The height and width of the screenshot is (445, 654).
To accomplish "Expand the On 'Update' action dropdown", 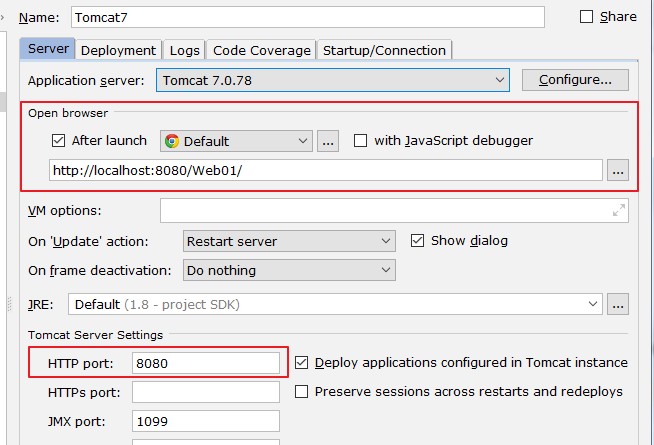I will point(289,241).
